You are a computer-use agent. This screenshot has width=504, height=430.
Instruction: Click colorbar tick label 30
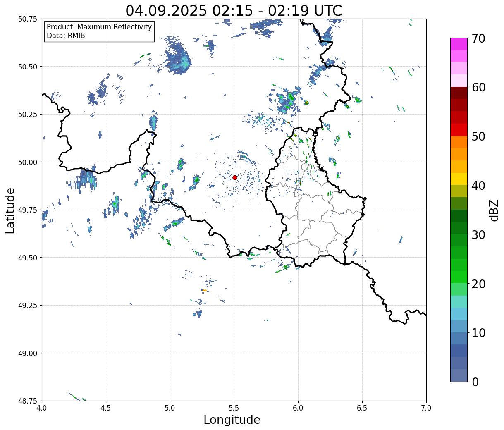478,235
